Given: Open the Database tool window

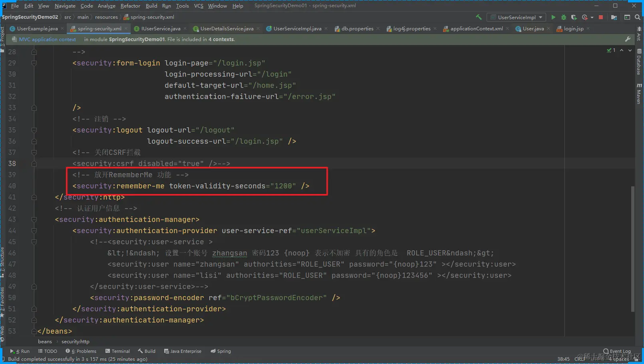Looking at the screenshot, I should pos(639,62).
